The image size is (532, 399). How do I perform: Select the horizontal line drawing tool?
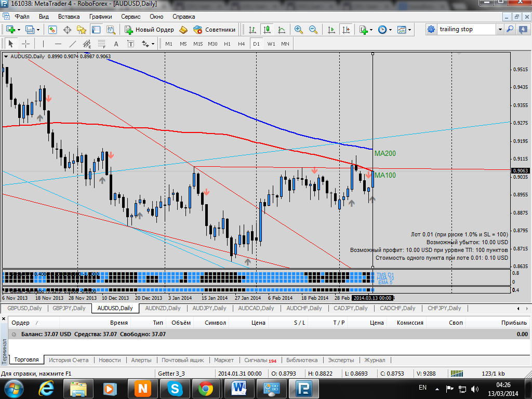pyautogui.click(x=58, y=44)
